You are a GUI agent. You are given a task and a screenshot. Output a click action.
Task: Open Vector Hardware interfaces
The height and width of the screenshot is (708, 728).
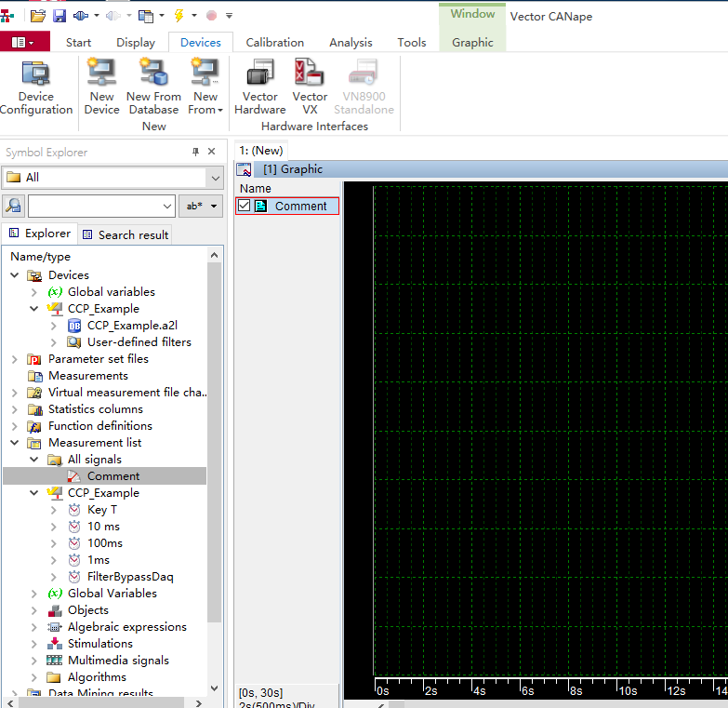point(260,87)
